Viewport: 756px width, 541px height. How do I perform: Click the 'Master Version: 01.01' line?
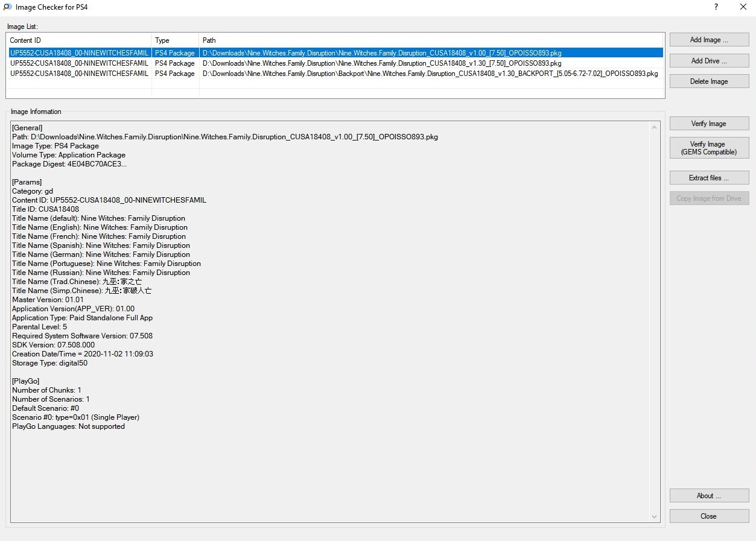point(48,300)
